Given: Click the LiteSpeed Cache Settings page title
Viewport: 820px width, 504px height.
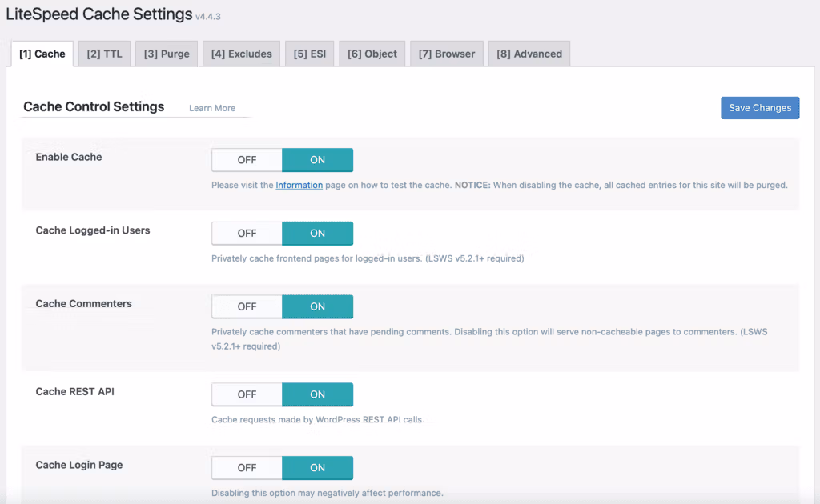Looking at the screenshot, I should (x=98, y=14).
